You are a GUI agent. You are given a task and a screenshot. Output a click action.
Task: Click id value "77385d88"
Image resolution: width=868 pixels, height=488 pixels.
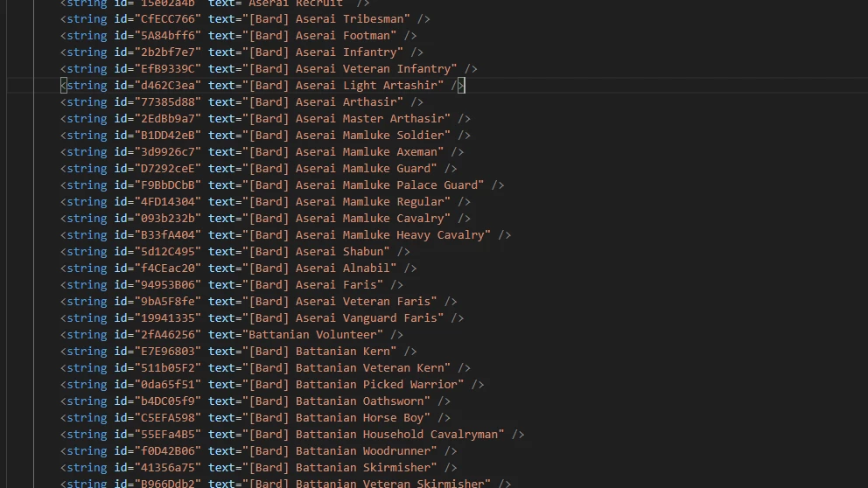pos(168,101)
